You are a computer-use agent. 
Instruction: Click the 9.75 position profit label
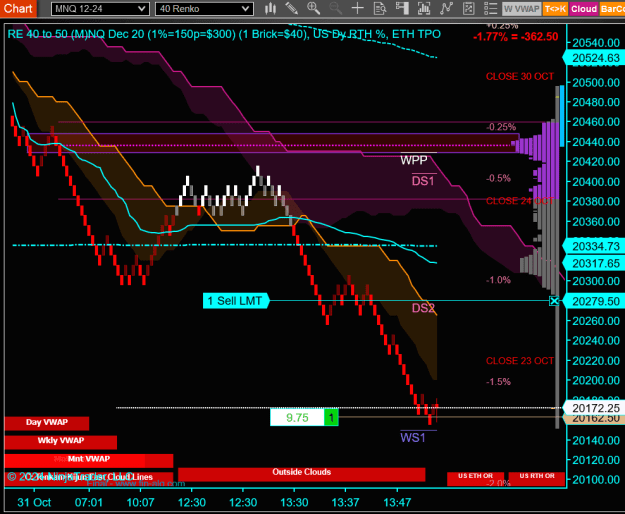click(x=297, y=418)
